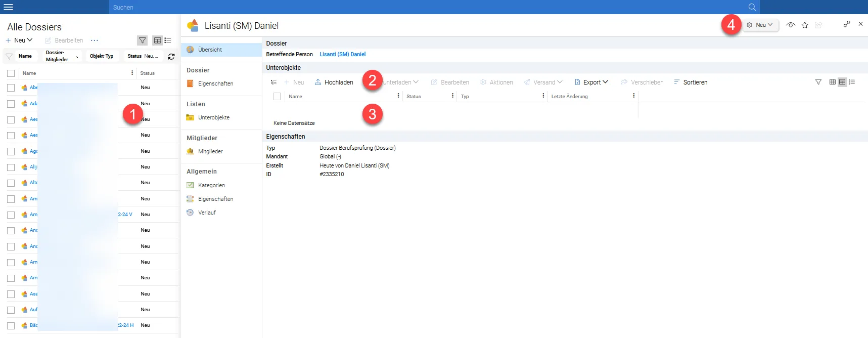This screenshot has height=338, width=868.
Task: Close the dossier detail panel
Action: [860, 24]
